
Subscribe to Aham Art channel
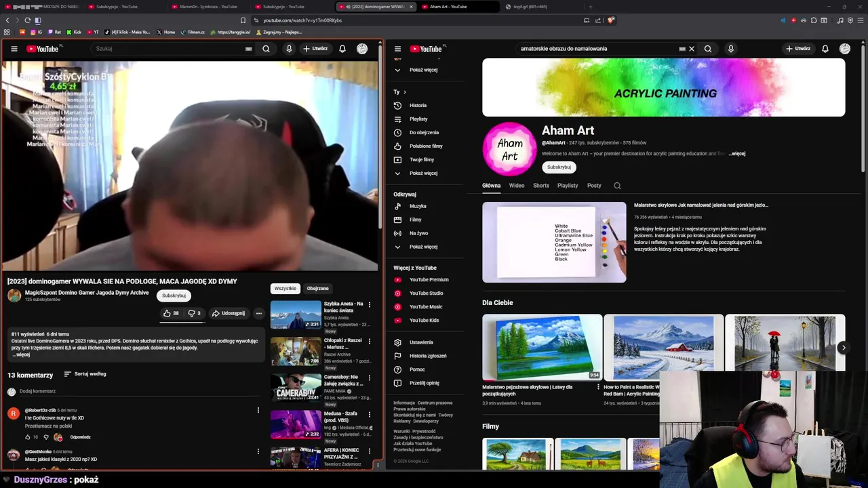pos(559,167)
